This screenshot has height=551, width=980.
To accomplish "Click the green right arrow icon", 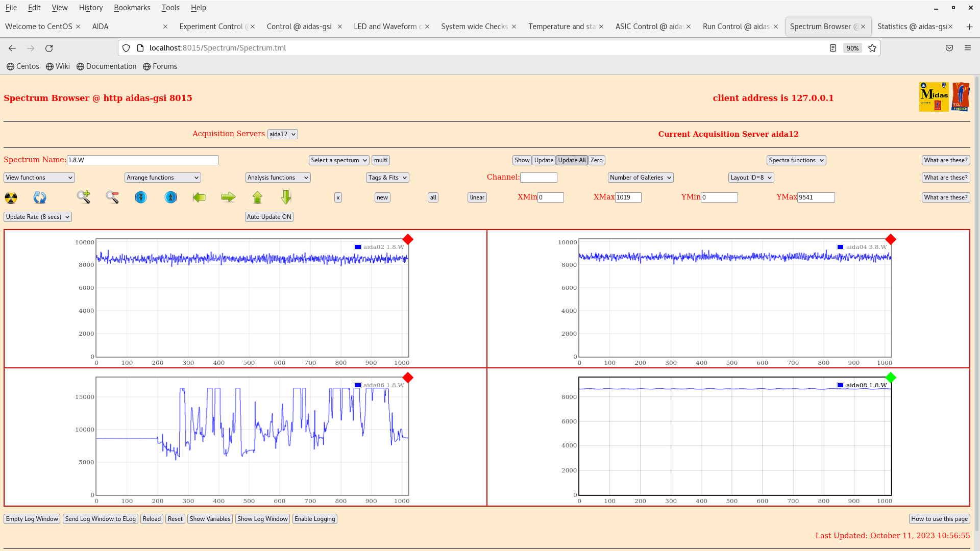I will coord(228,197).
